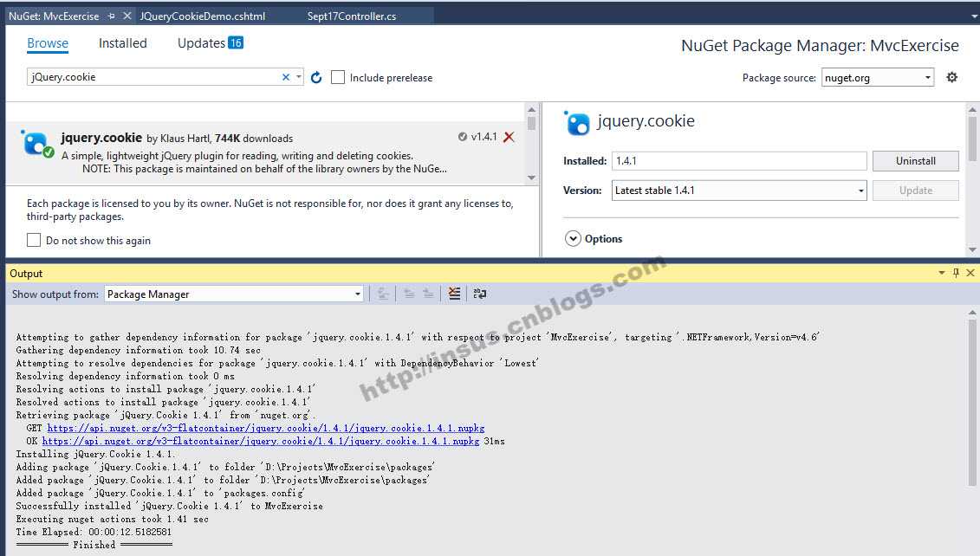Go to previous message in Output toolbar
This screenshot has width=980, height=556.
pos(409,294)
